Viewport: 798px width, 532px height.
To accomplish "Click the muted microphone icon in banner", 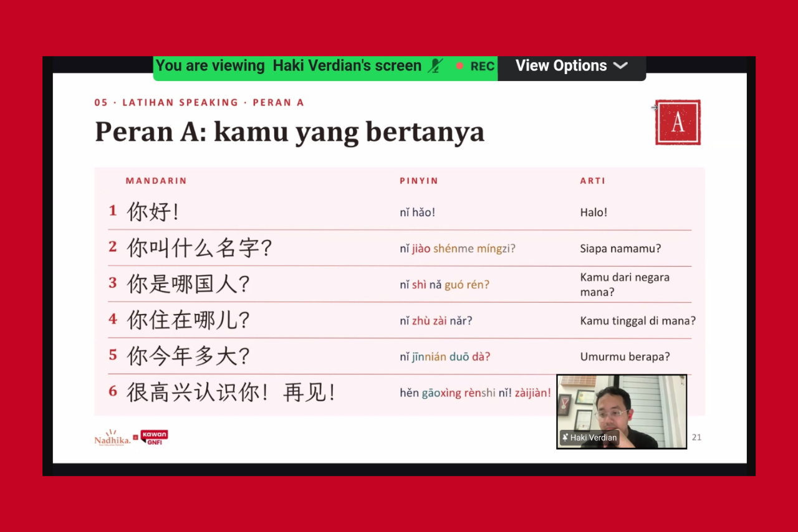I will (x=436, y=66).
